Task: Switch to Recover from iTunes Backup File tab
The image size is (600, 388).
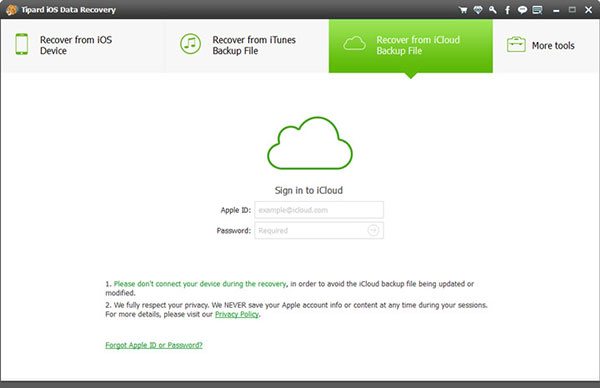Action: tap(247, 46)
